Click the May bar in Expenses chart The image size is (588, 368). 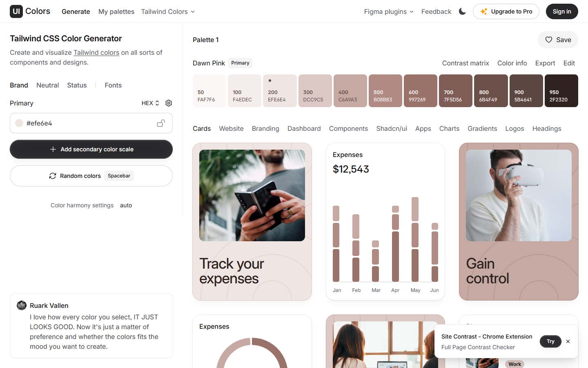point(415,239)
